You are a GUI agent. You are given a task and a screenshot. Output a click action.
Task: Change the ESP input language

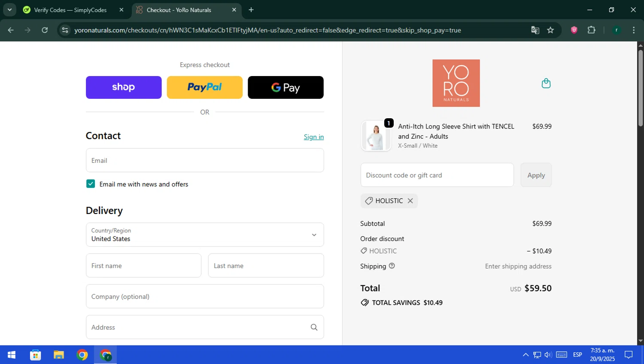(x=577, y=355)
